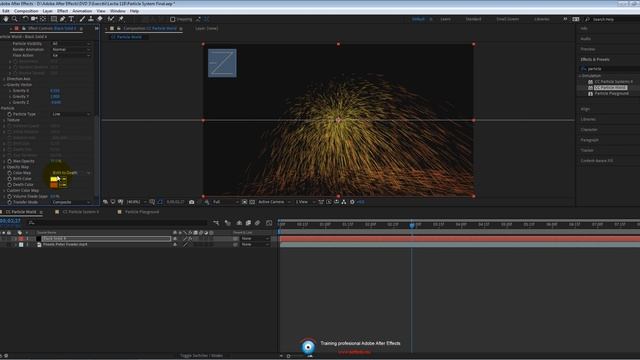Click the Gravity Y value

55,97
